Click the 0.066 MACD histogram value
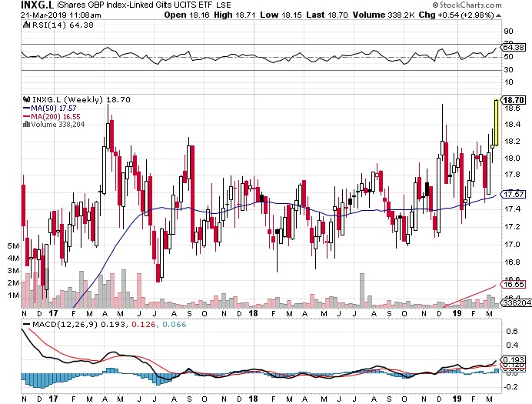The image size is (532, 404). 175,324
